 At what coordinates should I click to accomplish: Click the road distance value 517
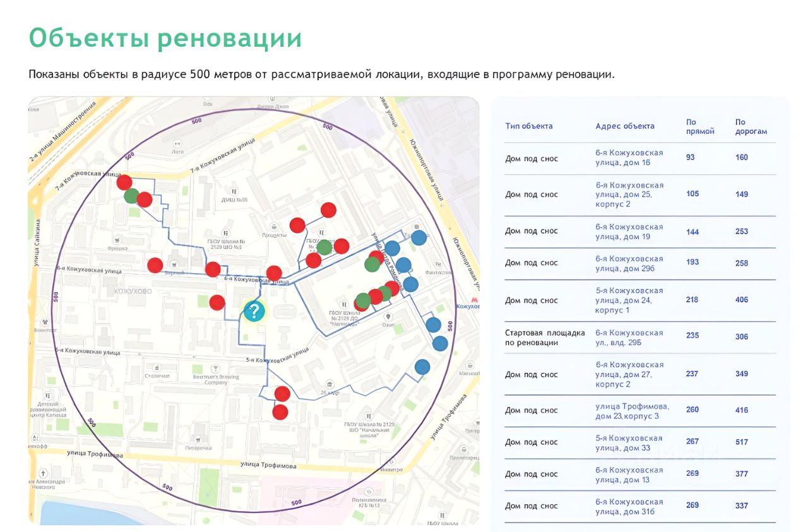[742, 442]
